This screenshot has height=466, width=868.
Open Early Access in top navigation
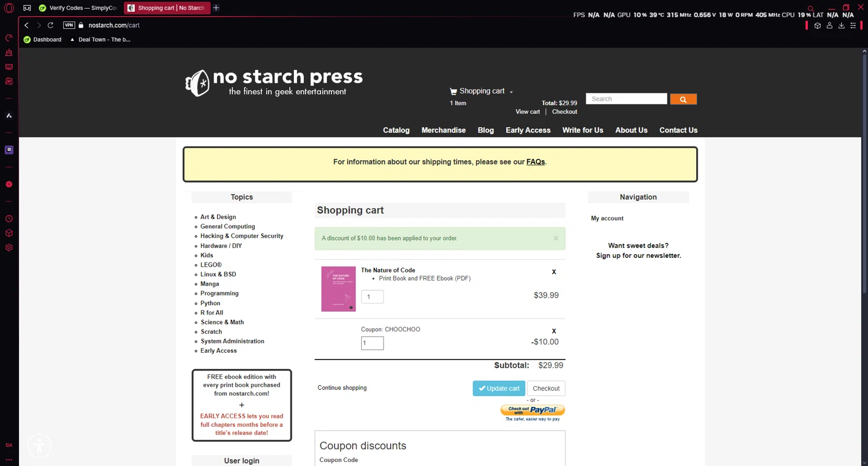click(x=528, y=130)
